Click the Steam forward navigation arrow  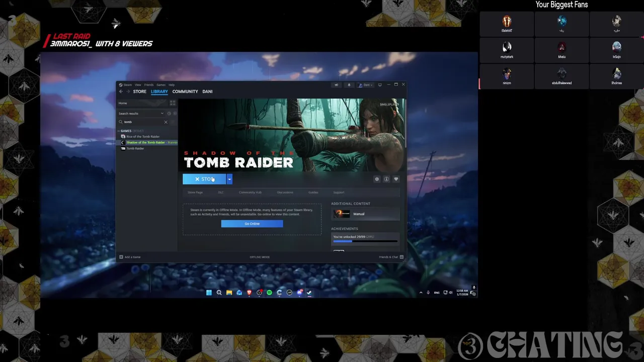click(127, 92)
